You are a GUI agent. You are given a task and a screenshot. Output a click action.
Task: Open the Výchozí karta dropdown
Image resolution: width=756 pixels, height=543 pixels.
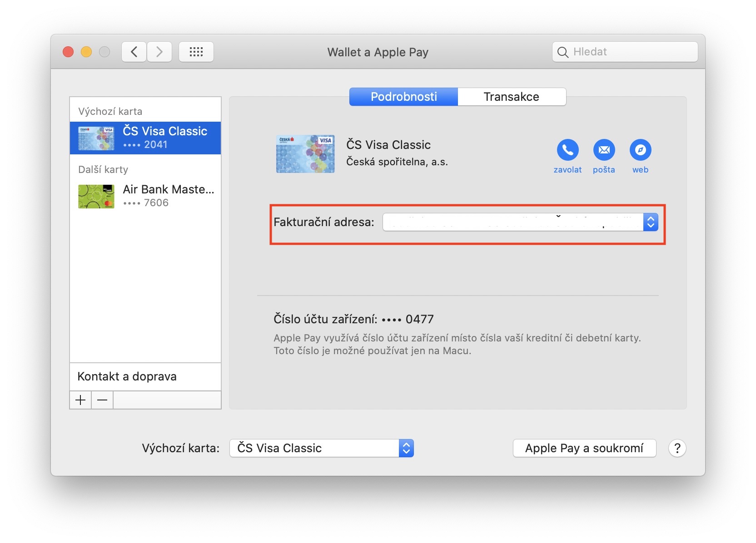click(322, 448)
